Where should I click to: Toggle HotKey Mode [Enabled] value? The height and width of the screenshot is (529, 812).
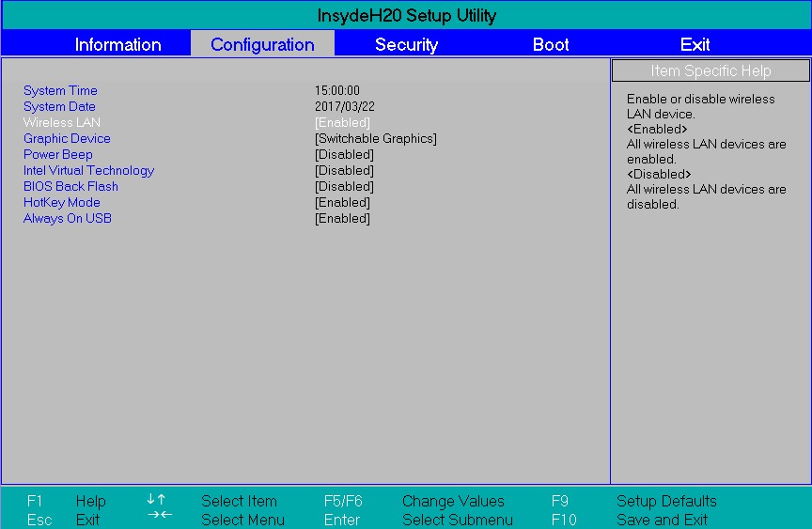(x=342, y=202)
